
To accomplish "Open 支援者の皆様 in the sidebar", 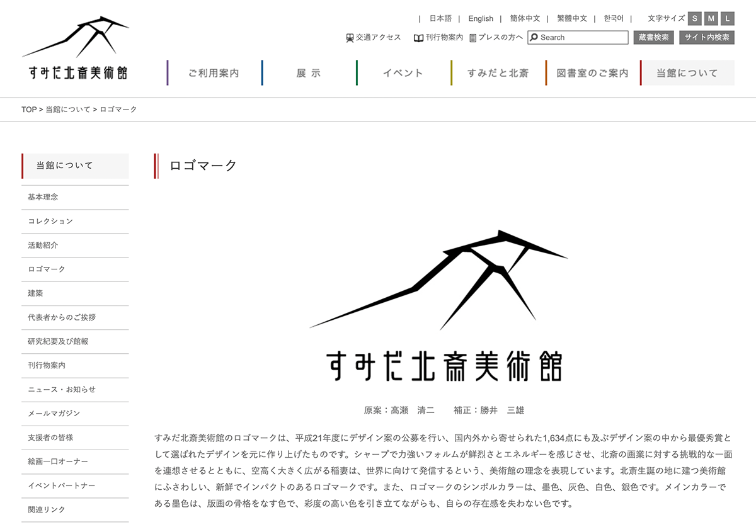I will tap(75, 438).
